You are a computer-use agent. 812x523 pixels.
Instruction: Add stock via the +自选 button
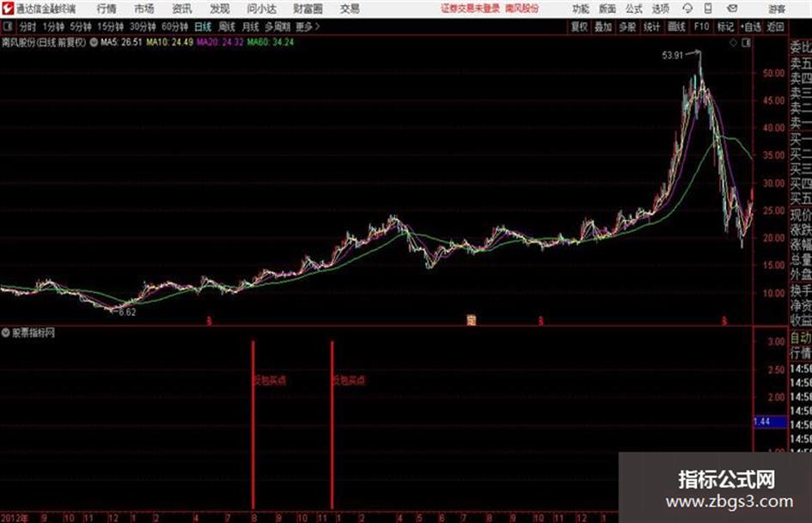tap(751, 27)
